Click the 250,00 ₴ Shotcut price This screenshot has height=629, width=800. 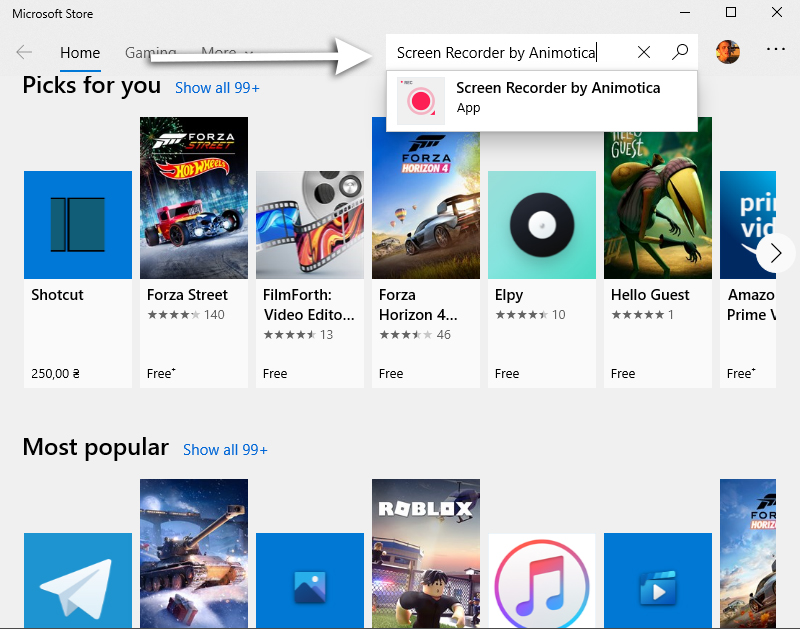point(56,373)
